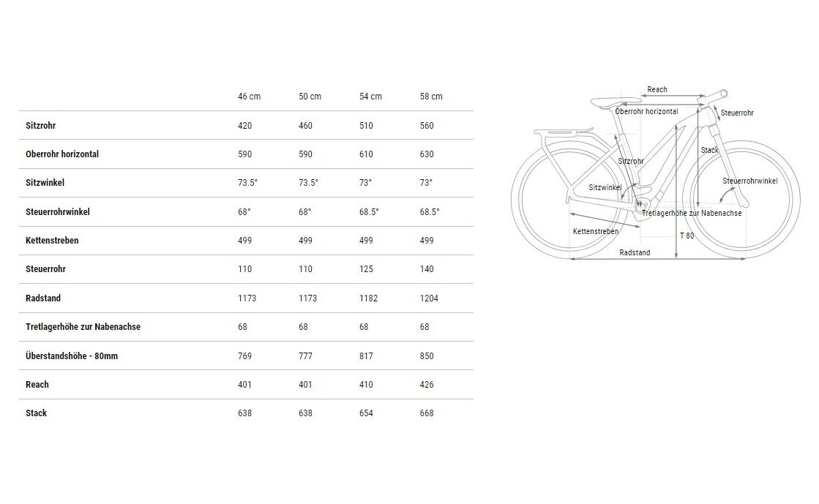Select the Oberrohr horizontal row label in table

(x=61, y=154)
